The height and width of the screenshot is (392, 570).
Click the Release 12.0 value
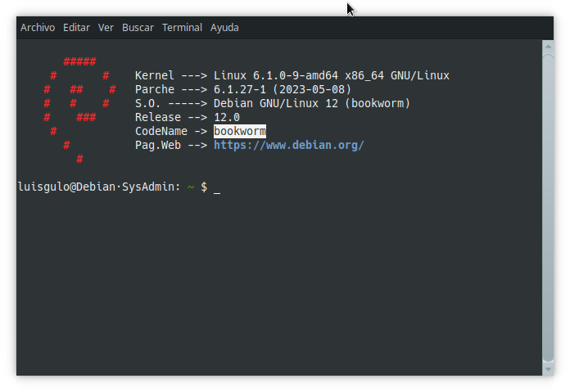[227, 117]
